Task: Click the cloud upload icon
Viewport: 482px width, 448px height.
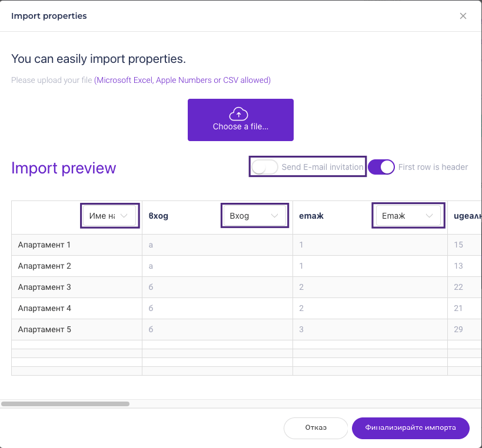Action: [238, 114]
